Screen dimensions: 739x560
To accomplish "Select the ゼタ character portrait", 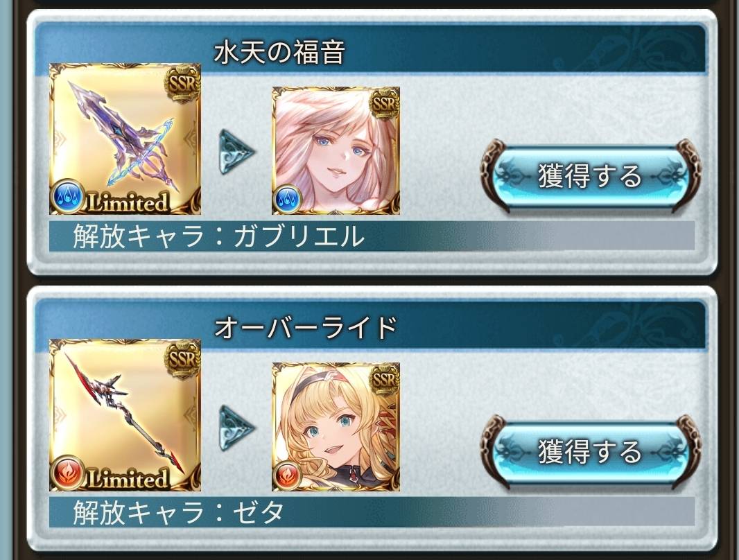I will click(x=336, y=427).
